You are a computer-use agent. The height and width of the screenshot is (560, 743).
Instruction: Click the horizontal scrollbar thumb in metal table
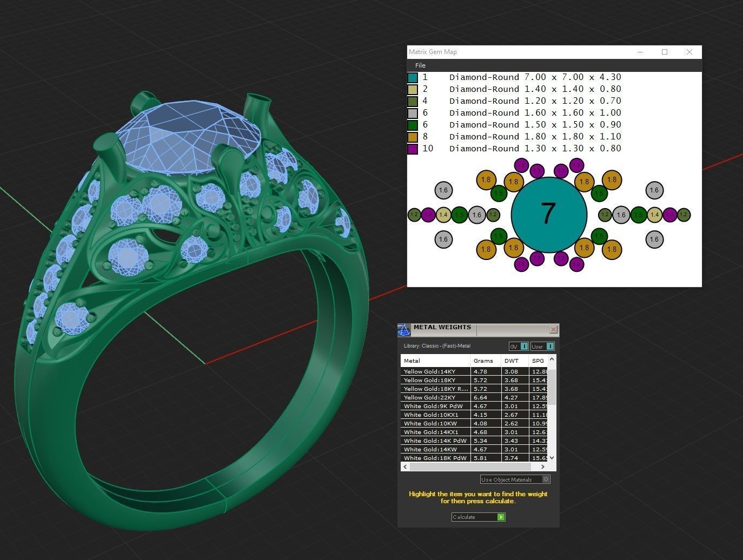click(469, 466)
